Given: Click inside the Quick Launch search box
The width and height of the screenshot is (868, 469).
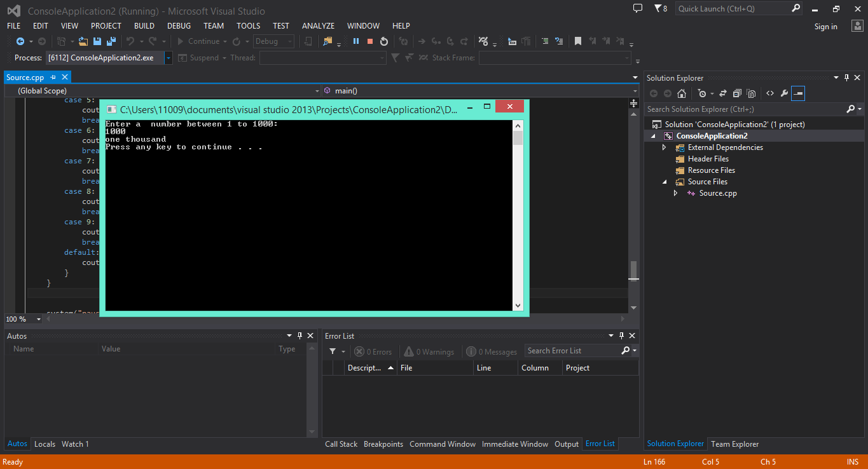Looking at the screenshot, I should [731, 8].
